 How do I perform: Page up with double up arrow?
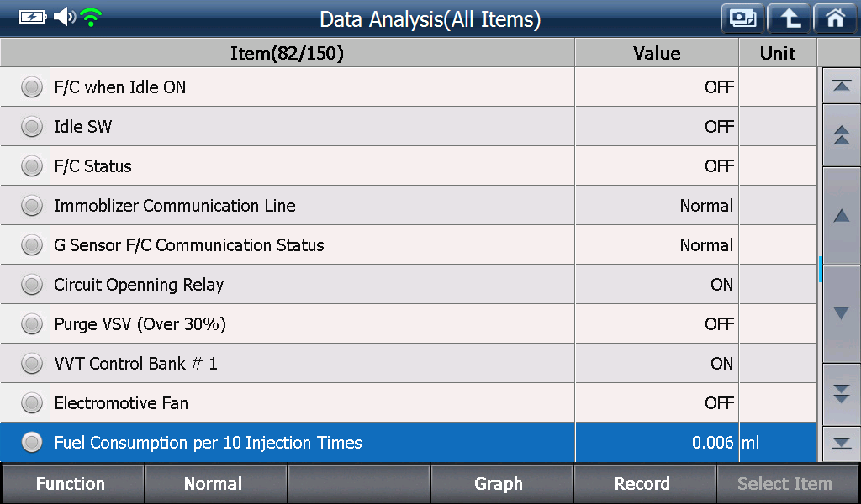[841, 135]
